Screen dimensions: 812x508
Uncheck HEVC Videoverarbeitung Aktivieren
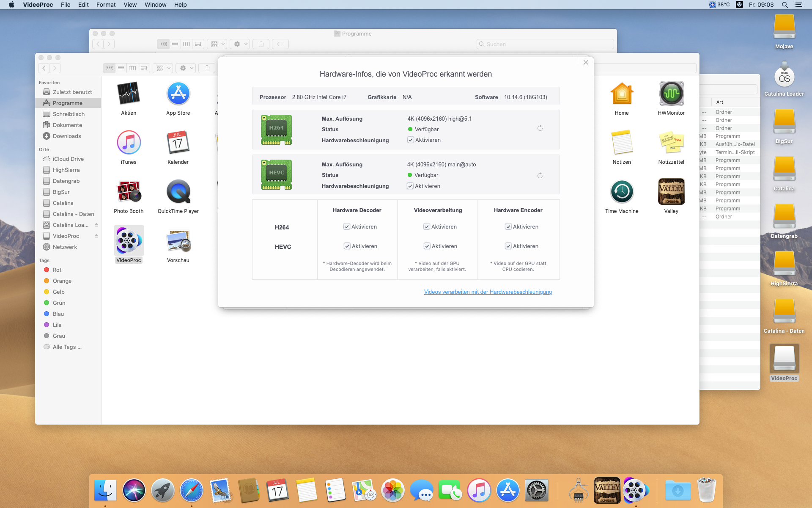[427, 246]
